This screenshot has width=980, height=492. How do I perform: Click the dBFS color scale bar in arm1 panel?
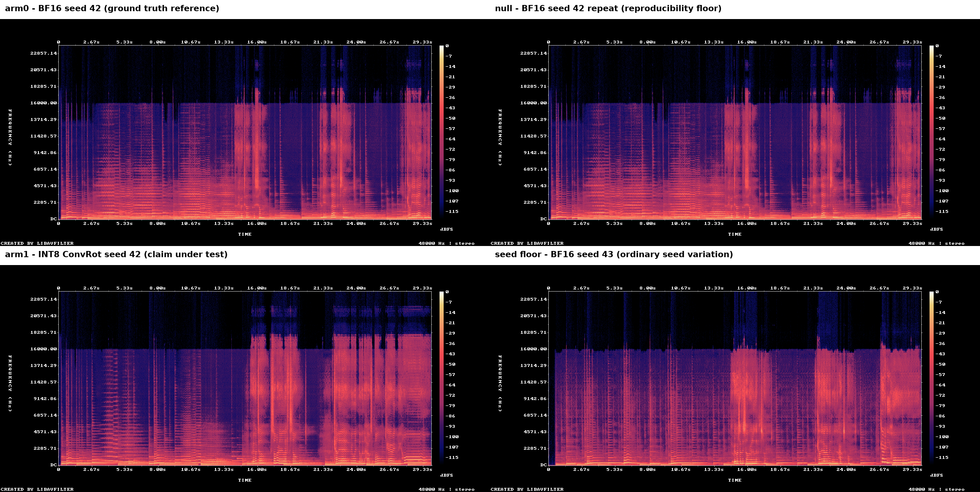click(442, 378)
